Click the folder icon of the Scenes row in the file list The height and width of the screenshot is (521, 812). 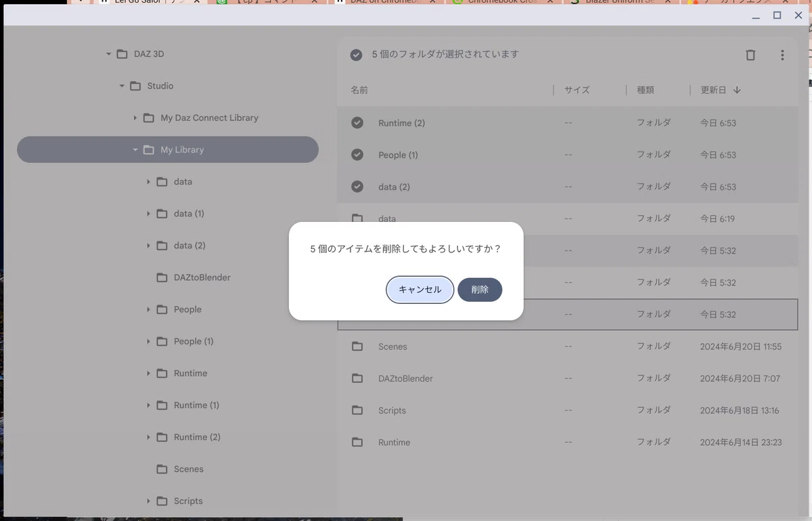[357, 346]
